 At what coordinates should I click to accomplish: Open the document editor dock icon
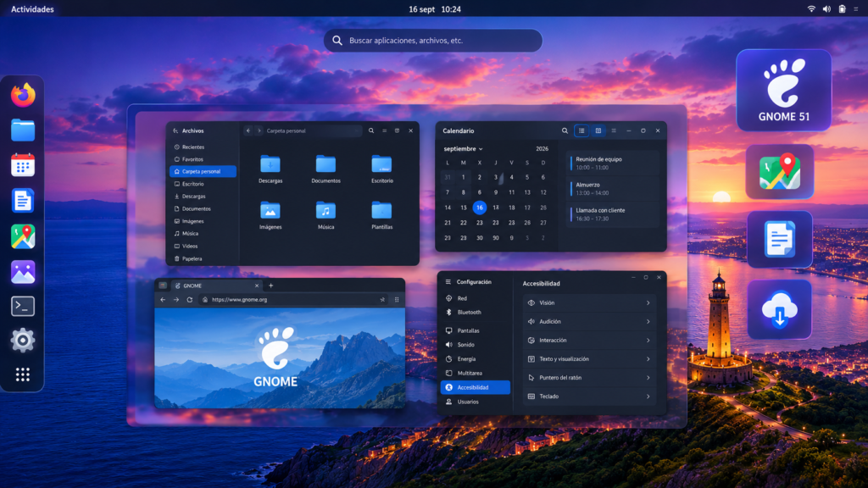pos(23,201)
